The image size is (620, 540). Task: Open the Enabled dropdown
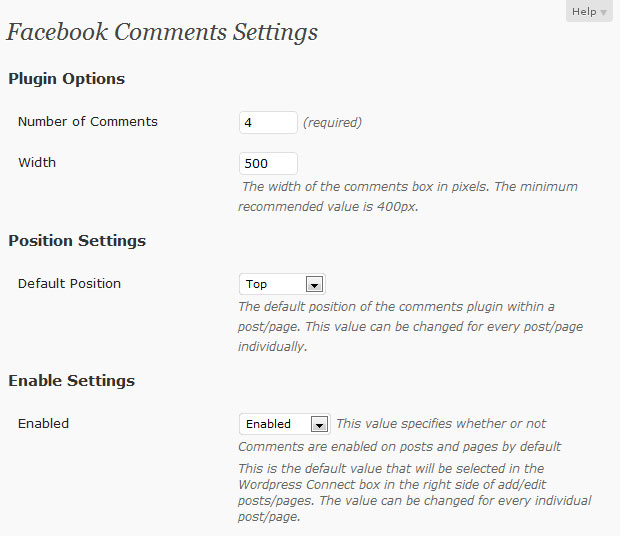coord(285,424)
